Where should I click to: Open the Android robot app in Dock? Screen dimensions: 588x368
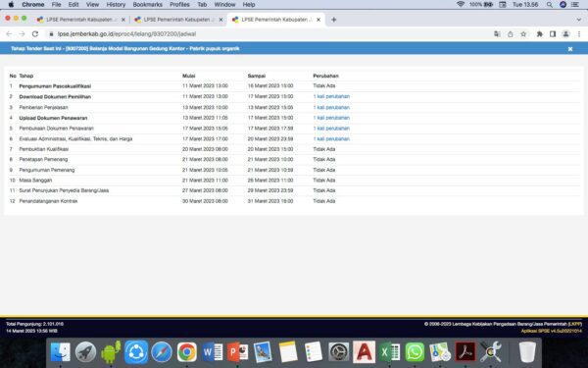[111, 352]
